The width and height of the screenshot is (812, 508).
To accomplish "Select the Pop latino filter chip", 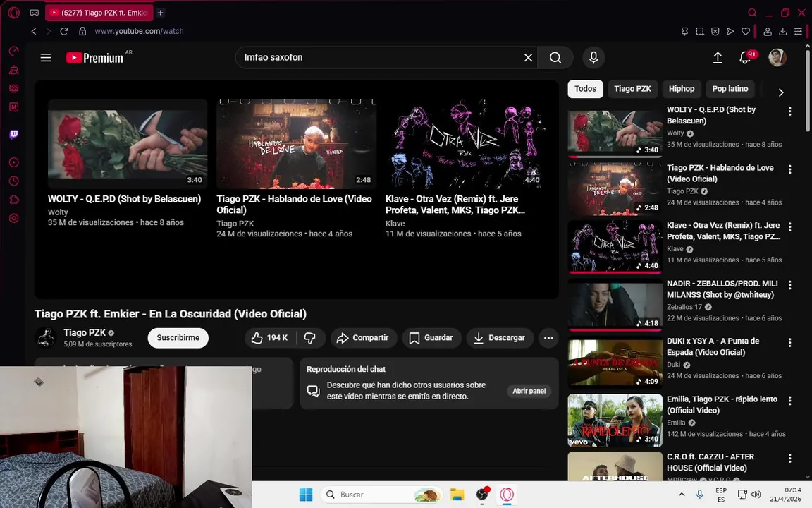I will tap(730, 89).
